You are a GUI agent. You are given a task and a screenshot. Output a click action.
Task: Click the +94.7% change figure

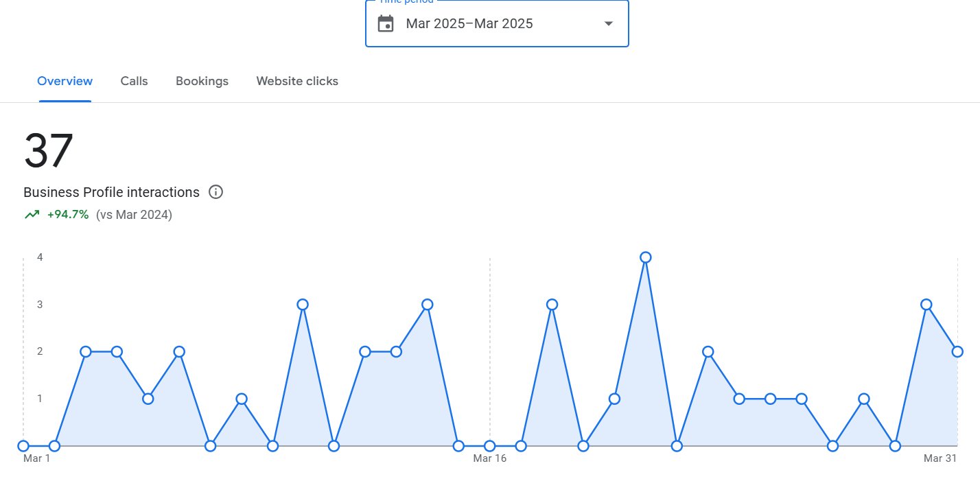(x=68, y=215)
